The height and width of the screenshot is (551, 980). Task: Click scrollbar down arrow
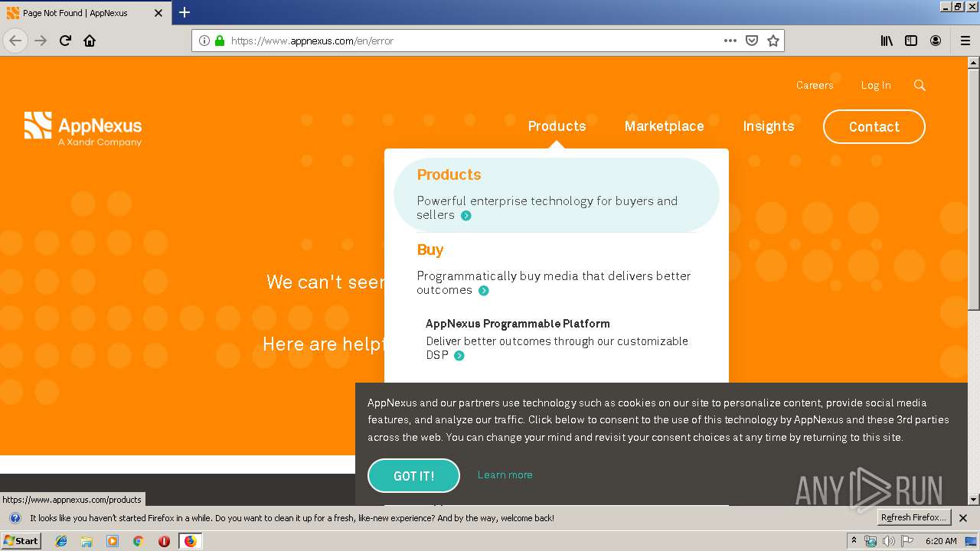click(x=973, y=500)
